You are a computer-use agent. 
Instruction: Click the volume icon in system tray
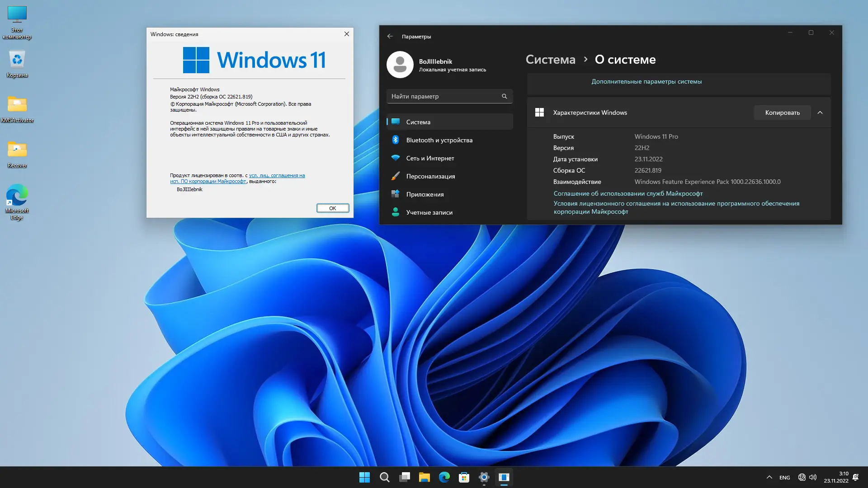(x=813, y=477)
